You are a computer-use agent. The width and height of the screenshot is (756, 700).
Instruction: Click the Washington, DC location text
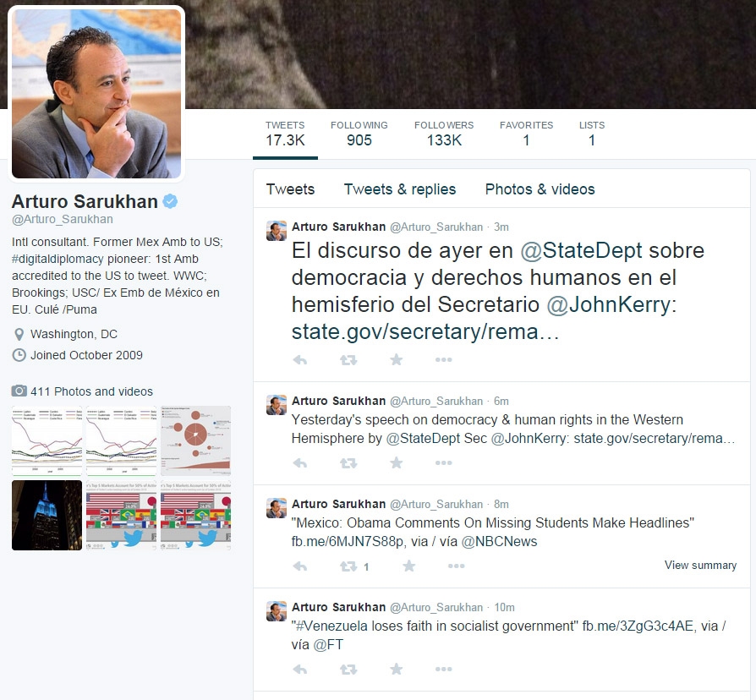[x=74, y=334]
